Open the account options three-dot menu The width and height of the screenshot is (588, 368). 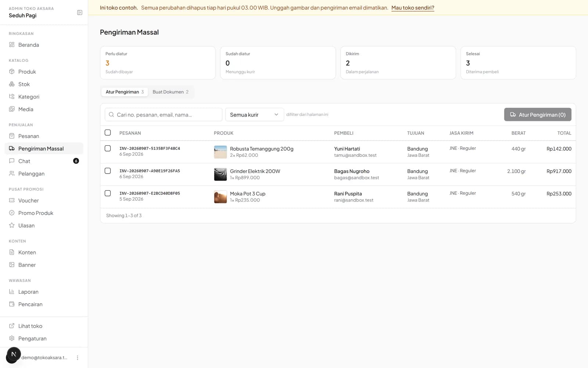(x=77, y=358)
